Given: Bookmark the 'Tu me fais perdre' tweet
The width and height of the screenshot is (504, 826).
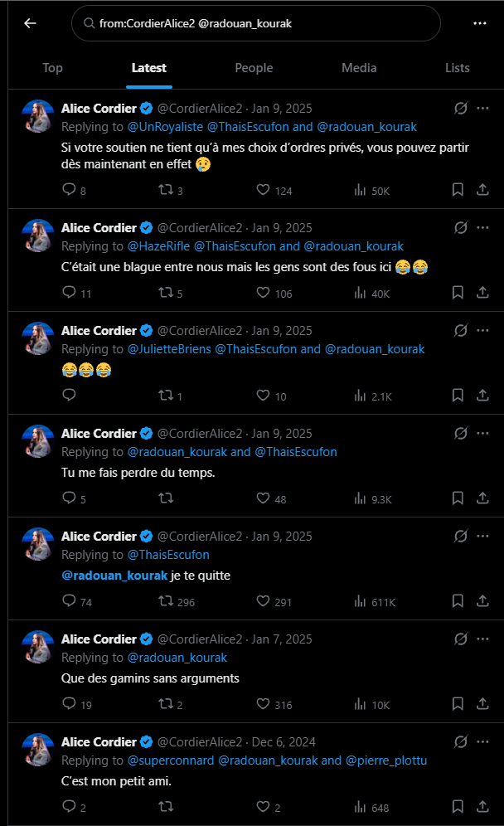Looking at the screenshot, I should click(458, 498).
